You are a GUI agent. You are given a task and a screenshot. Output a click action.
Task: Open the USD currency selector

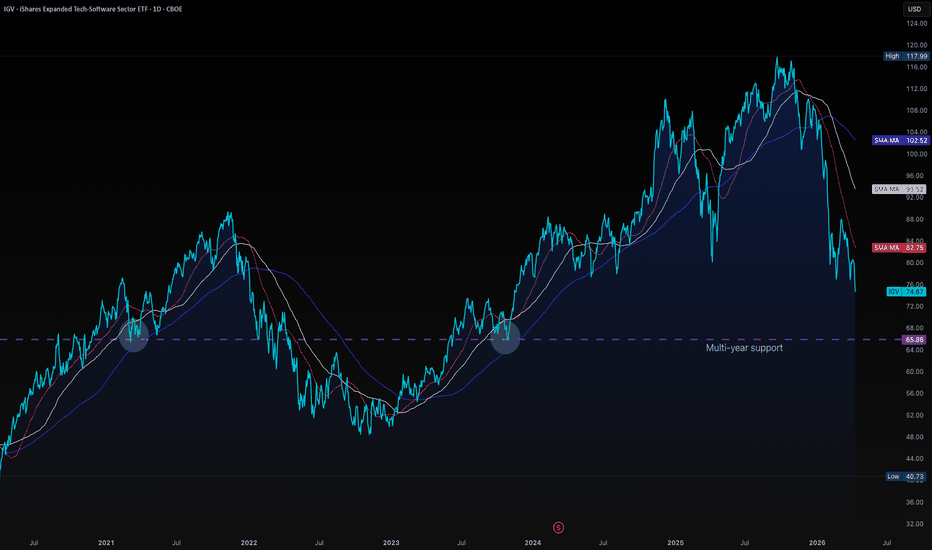click(914, 10)
